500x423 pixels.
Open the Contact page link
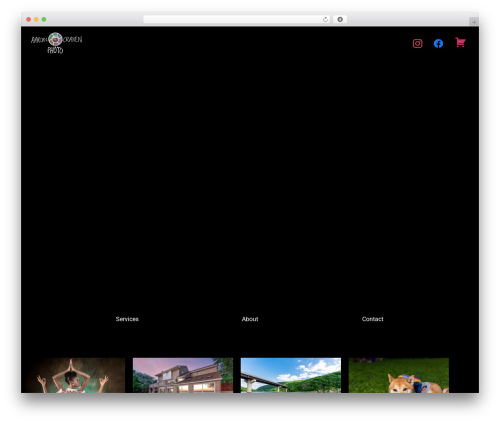click(x=372, y=319)
